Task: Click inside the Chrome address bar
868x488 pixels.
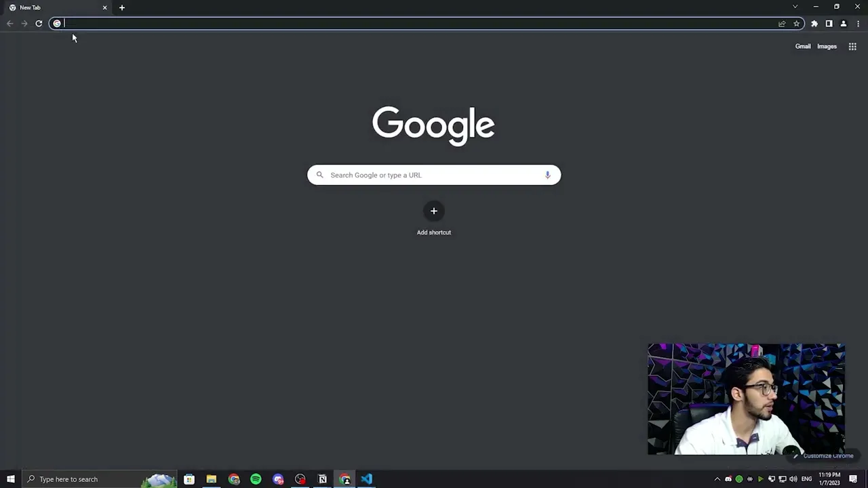Action: click(427, 24)
